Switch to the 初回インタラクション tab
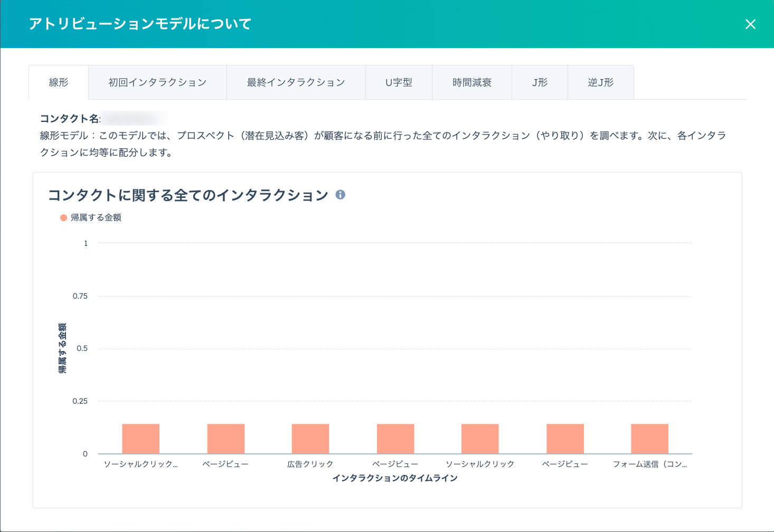The height and width of the screenshot is (532, 774). pos(157,82)
